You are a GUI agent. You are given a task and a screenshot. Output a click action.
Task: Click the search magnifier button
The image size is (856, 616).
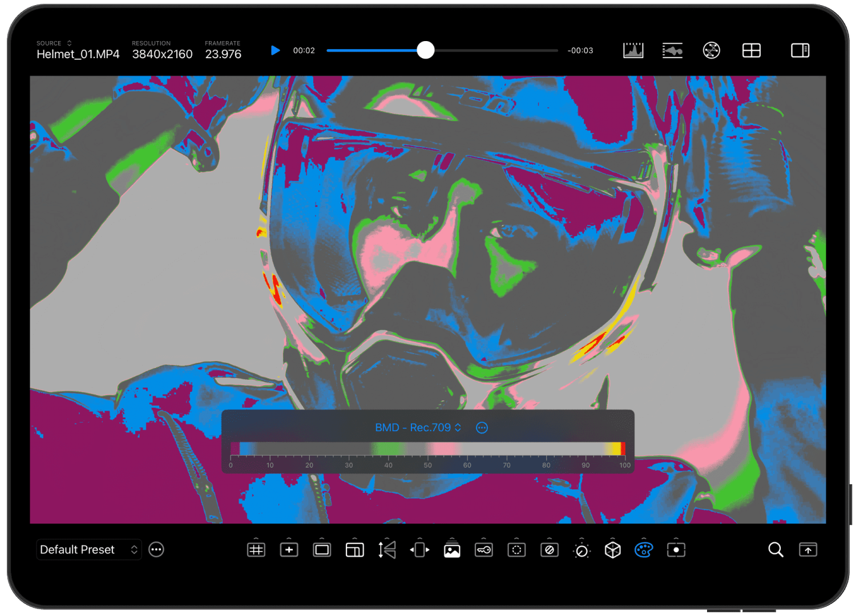775,549
